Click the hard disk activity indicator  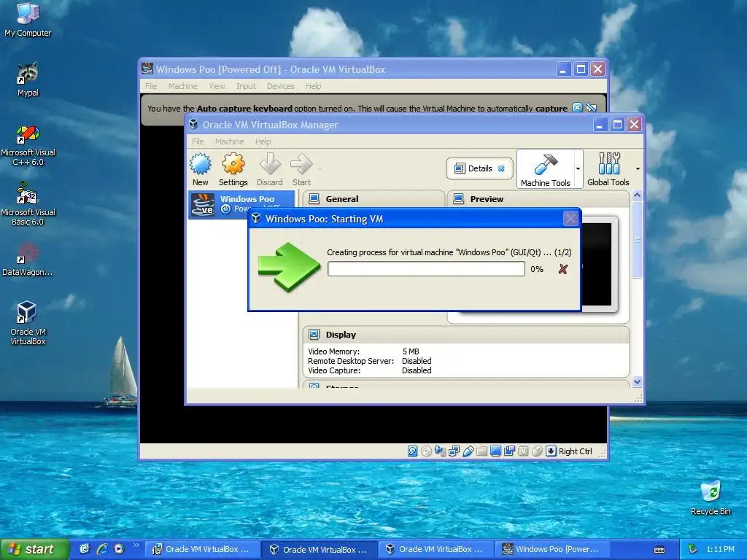413,451
